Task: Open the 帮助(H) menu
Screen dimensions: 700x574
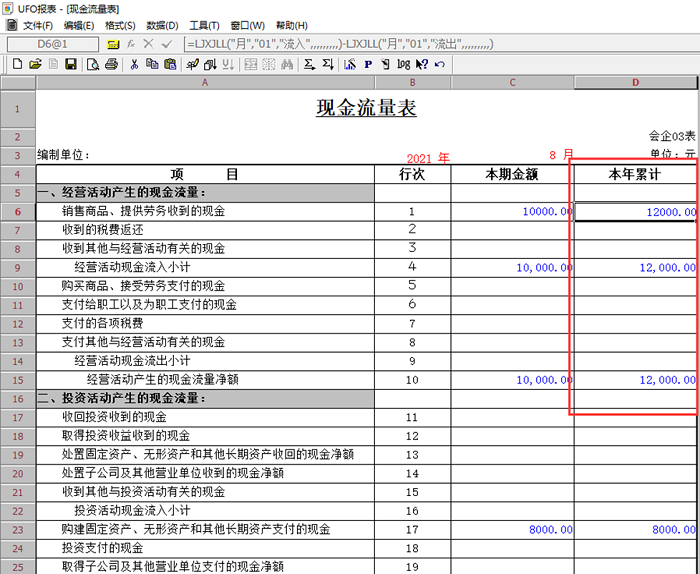Action: pos(292,25)
